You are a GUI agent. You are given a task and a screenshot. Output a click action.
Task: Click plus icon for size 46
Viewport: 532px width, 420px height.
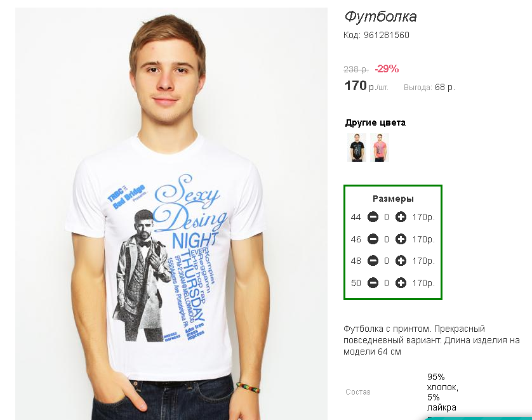pyautogui.click(x=401, y=239)
